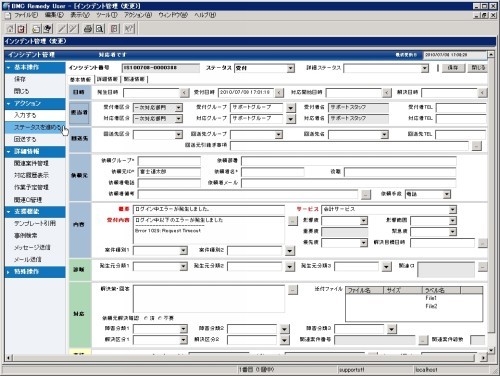Click ステータスを進める in the sidebar
500x376 pixels.
click(x=35, y=127)
